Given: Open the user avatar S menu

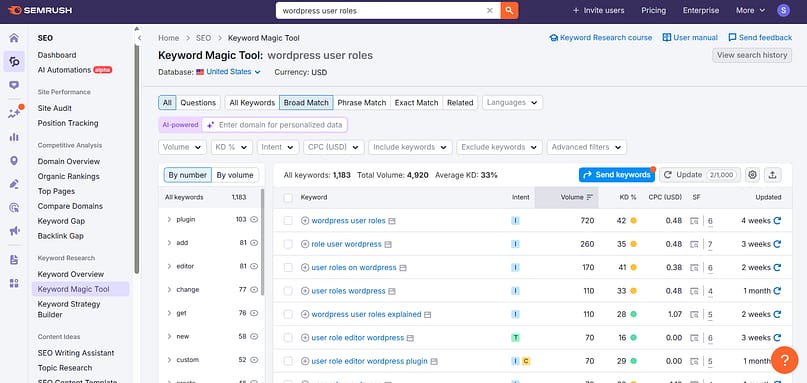Looking at the screenshot, I should tap(783, 10).
